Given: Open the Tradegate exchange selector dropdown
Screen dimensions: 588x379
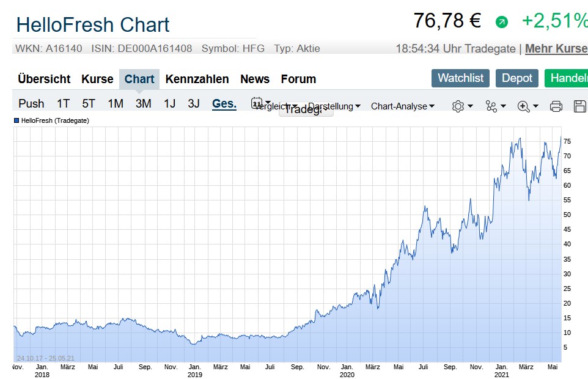Looking at the screenshot, I should click(x=306, y=109).
